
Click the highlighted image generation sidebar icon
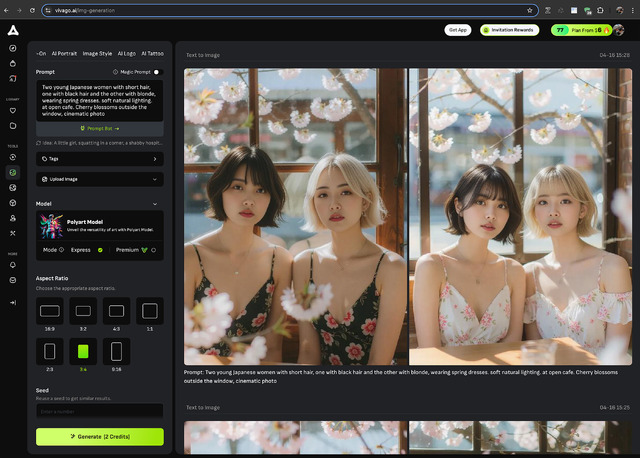coord(13,172)
